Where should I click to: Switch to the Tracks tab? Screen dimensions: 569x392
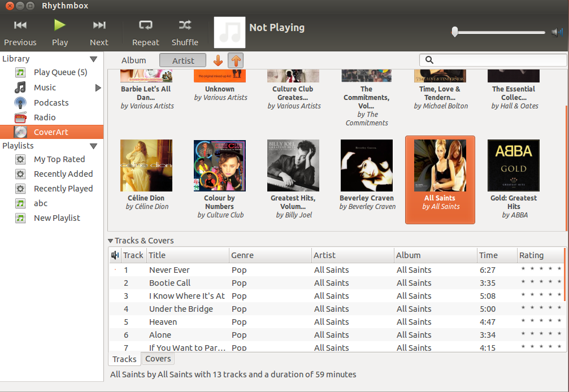coord(124,359)
